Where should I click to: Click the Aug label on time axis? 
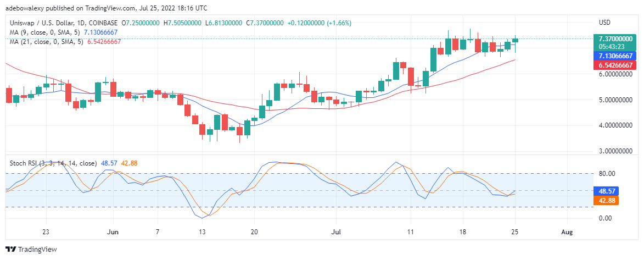[567, 232]
